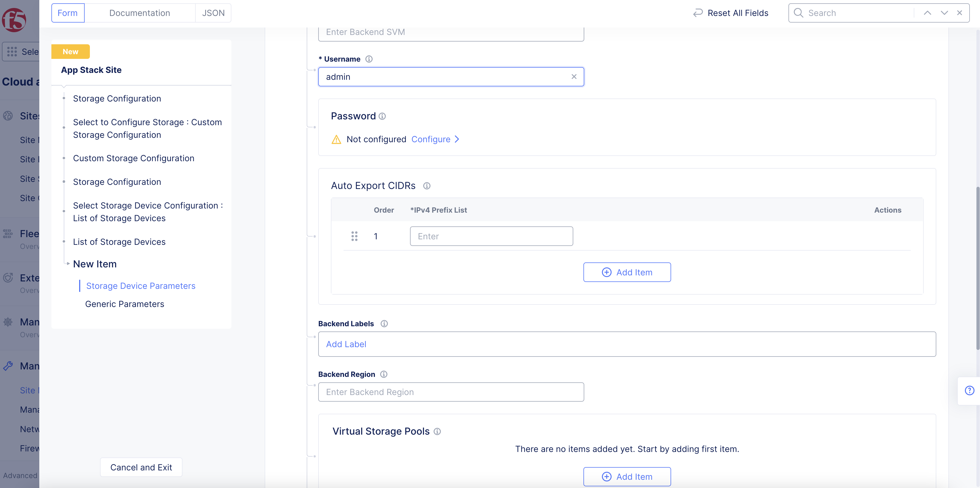Click the Backend Labels info icon
Screen dimensions: 980x488
coord(384,324)
